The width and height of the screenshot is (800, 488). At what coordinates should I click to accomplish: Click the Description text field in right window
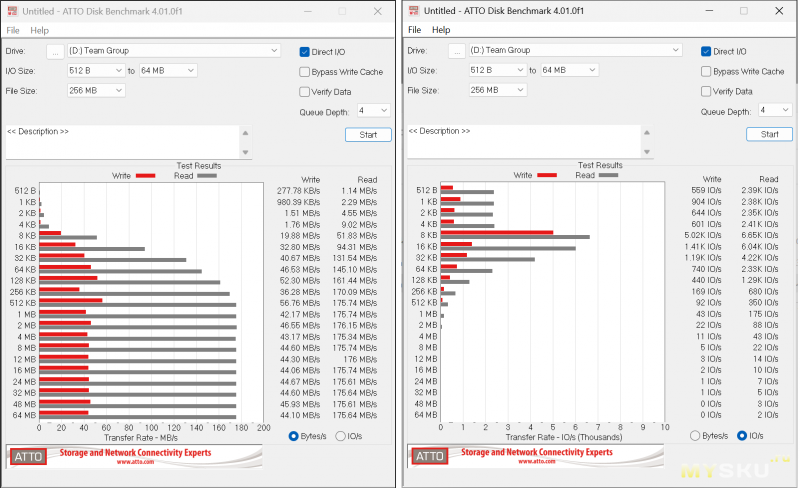point(524,141)
